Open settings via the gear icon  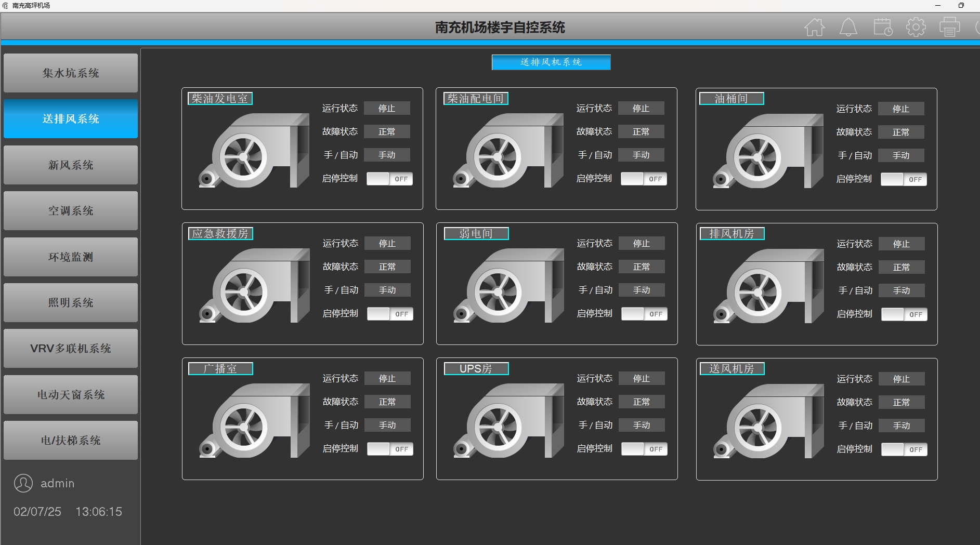pos(916,27)
